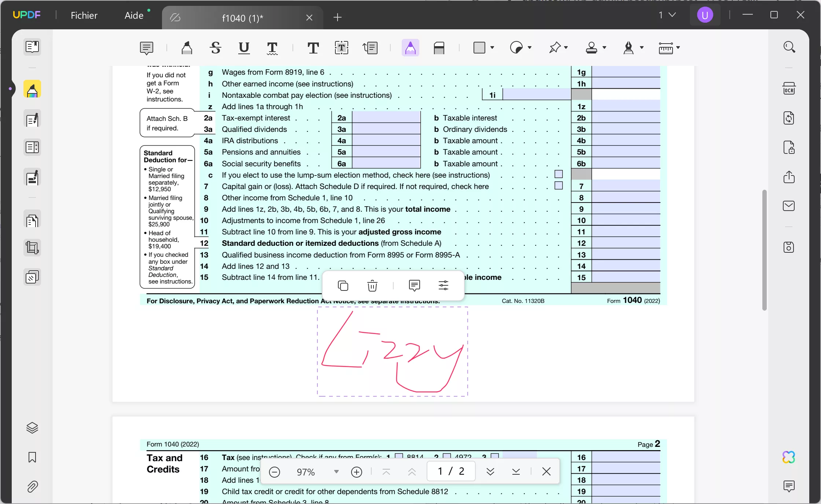
Task: Jump to the last page with the bottom chevron
Action: coord(516,472)
